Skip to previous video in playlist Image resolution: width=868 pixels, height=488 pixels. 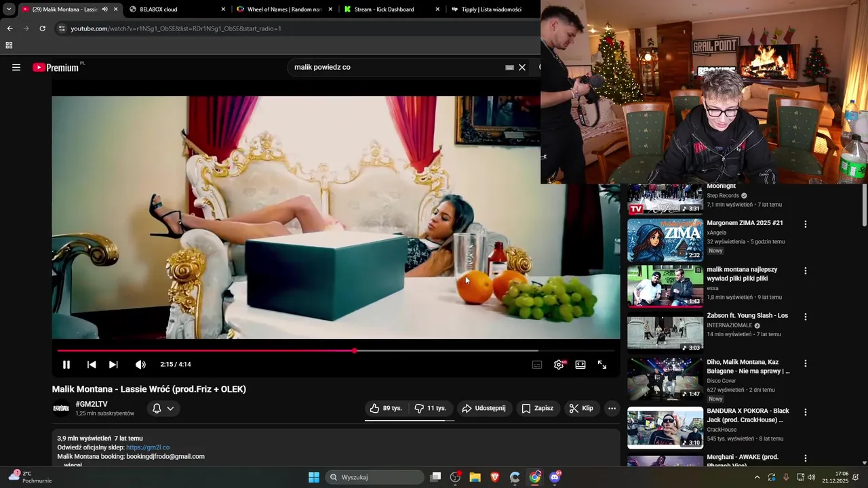pyautogui.click(x=92, y=365)
